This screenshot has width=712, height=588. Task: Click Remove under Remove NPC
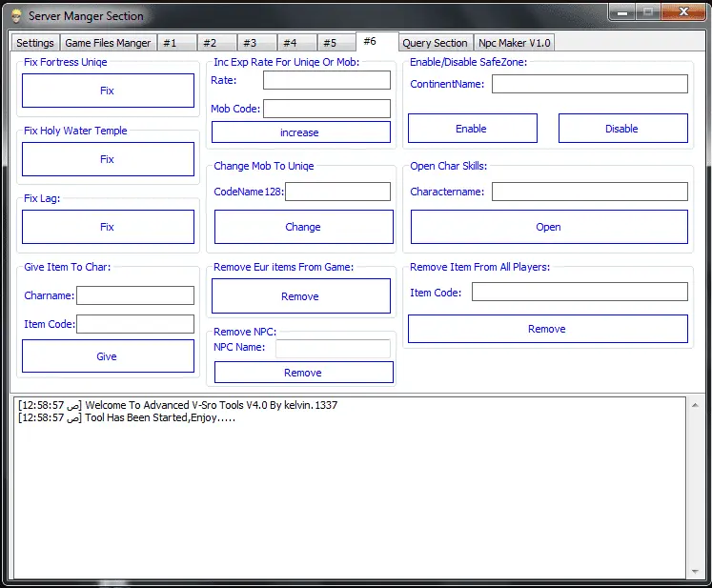(304, 373)
